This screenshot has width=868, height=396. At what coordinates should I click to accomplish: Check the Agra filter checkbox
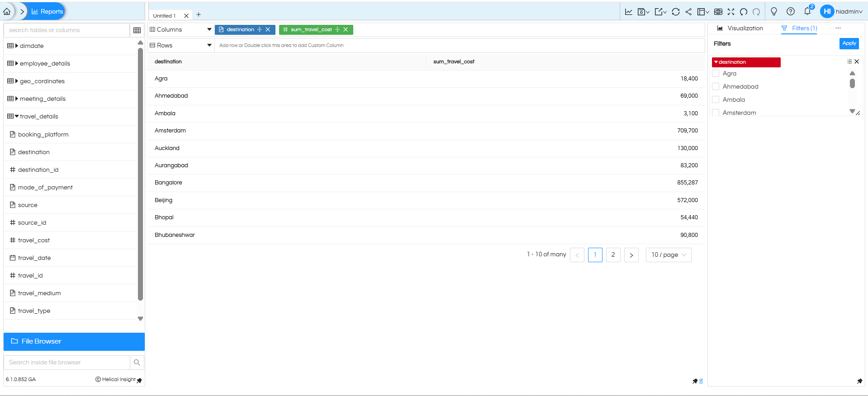pos(716,74)
